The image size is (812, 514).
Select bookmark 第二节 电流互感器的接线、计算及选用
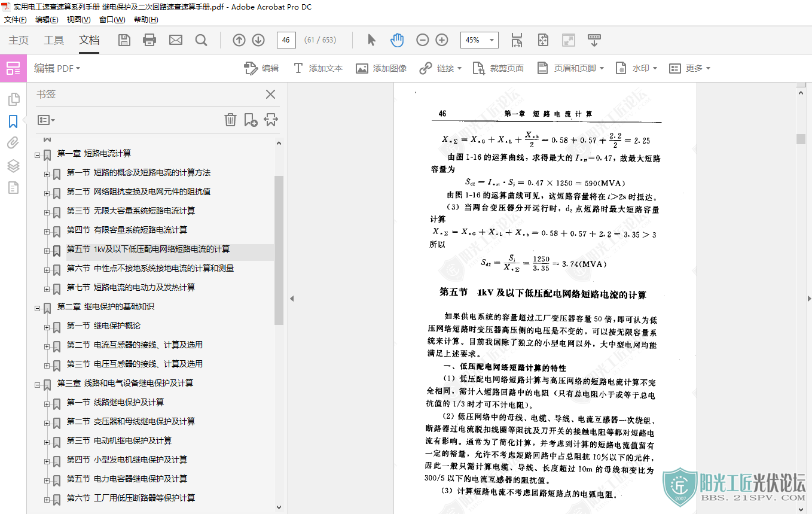[135, 345]
